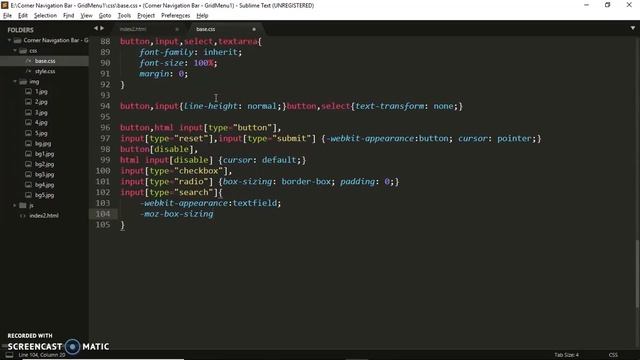
Task: Open 2.jpg in the sidebar
Action: point(41,102)
